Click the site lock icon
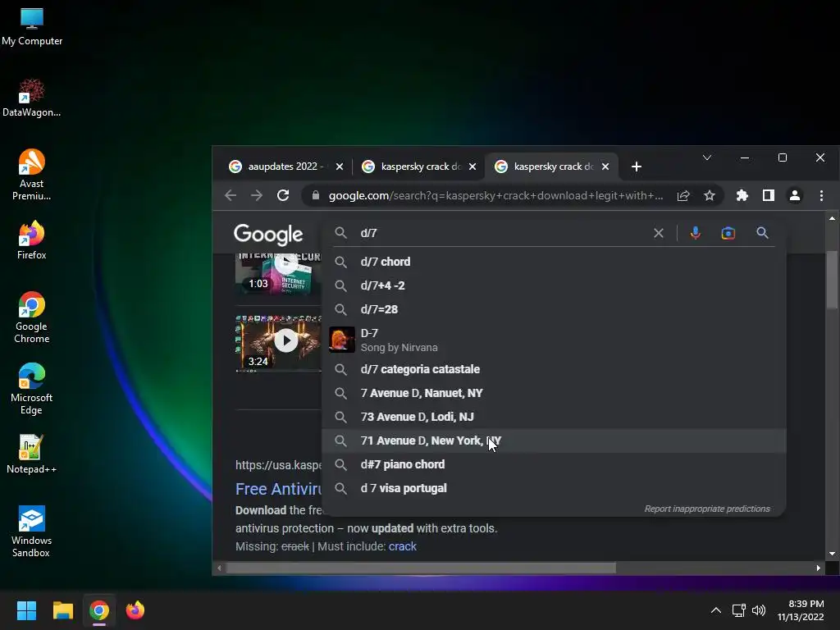Viewport: 840px width, 630px height. tap(316, 195)
